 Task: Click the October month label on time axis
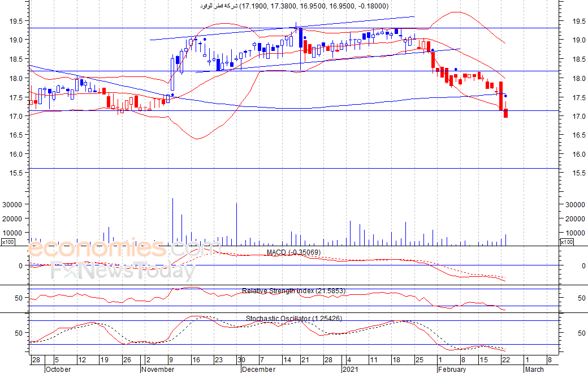click(x=58, y=369)
